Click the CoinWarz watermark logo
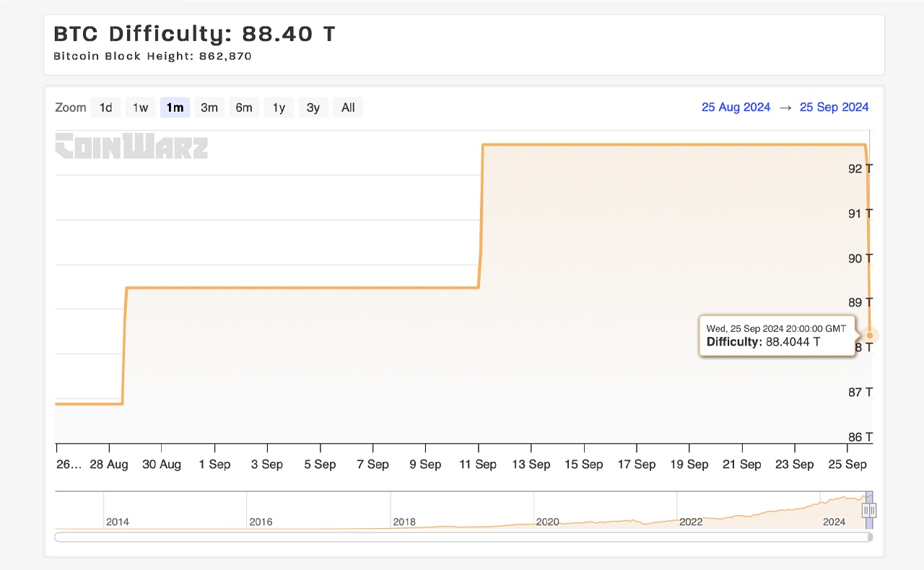The width and height of the screenshot is (924, 570). tap(131, 146)
